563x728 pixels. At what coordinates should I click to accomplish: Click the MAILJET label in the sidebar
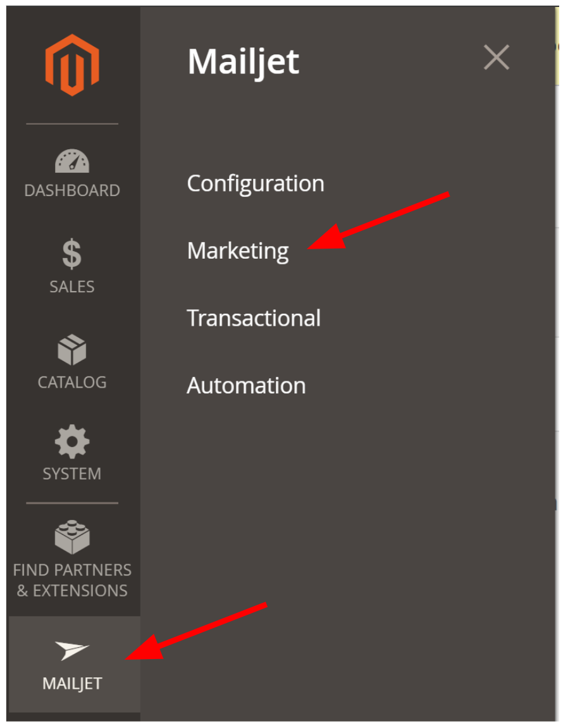72,684
